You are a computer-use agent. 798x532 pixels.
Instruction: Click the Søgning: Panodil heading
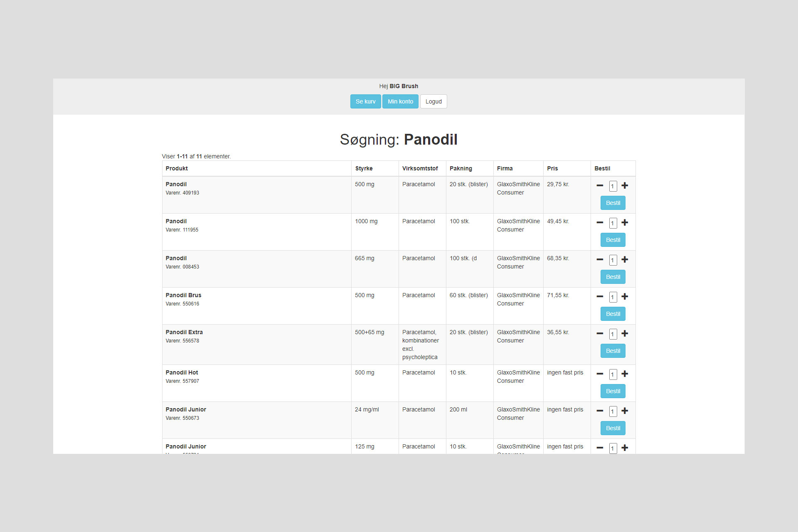(399, 140)
